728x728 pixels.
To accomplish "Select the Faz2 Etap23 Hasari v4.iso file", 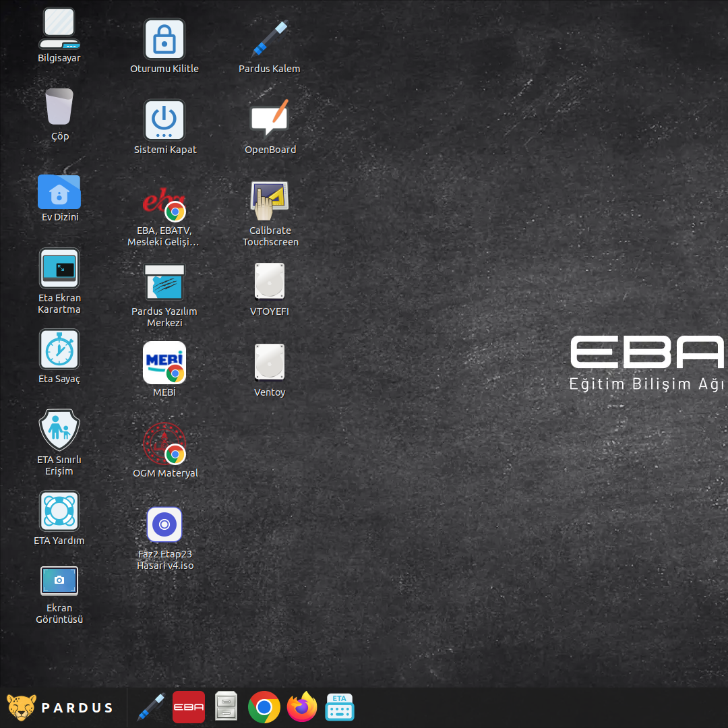I will [x=164, y=524].
